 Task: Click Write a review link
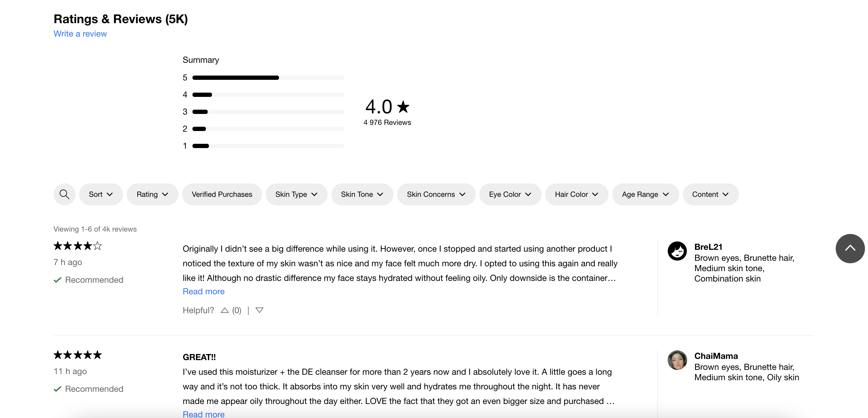pos(80,34)
